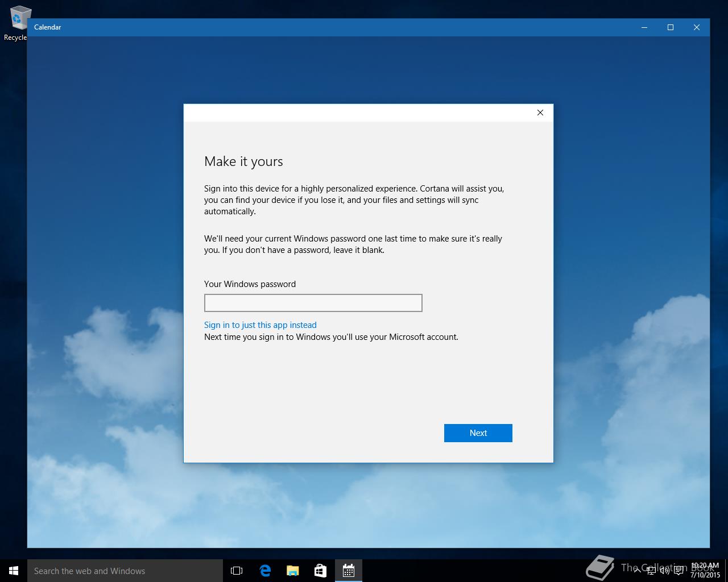Select the Calendar app taskbar icon

click(x=348, y=571)
